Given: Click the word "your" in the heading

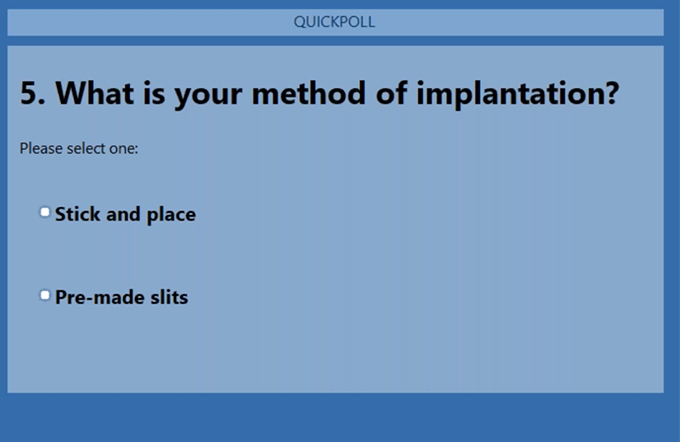Looking at the screenshot, I should point(208,95).
